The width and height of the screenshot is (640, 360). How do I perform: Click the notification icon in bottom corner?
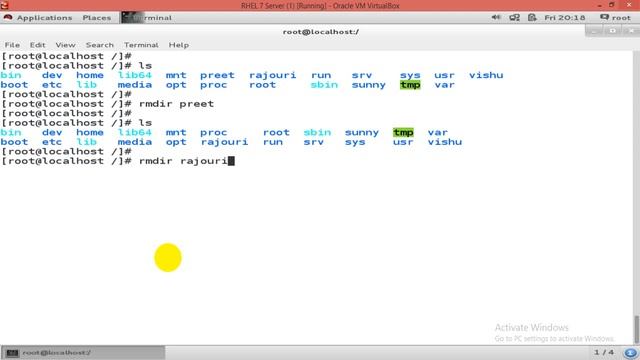630,353
